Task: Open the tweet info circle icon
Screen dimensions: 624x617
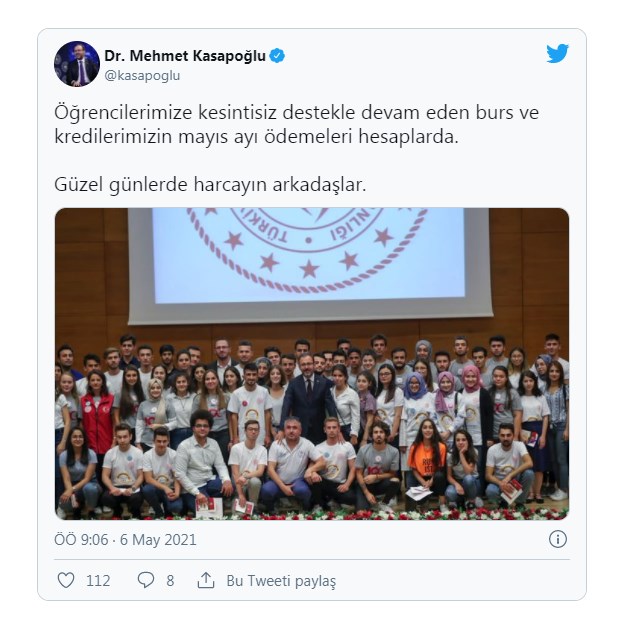Action: tap(558, 539)
